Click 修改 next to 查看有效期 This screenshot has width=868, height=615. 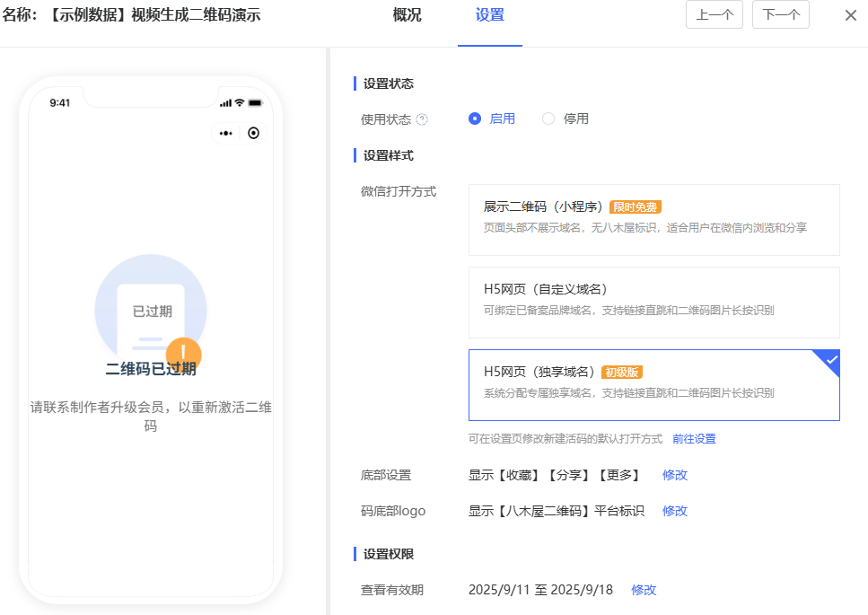644,590
